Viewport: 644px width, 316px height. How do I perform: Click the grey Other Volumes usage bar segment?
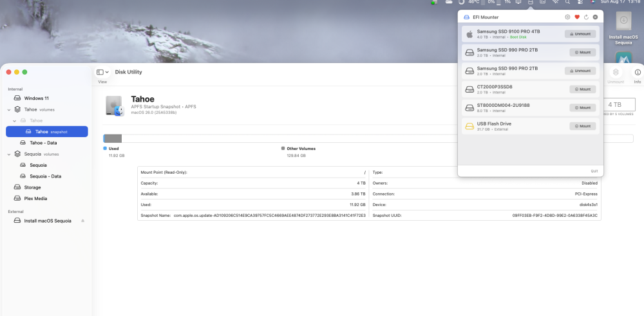[113, 139]
